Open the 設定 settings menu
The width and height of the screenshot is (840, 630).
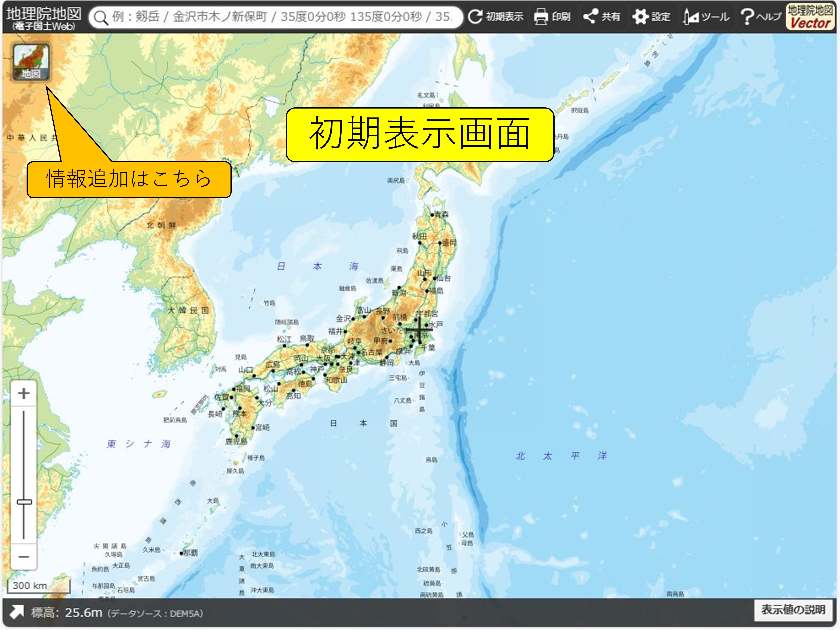point(651,17)
